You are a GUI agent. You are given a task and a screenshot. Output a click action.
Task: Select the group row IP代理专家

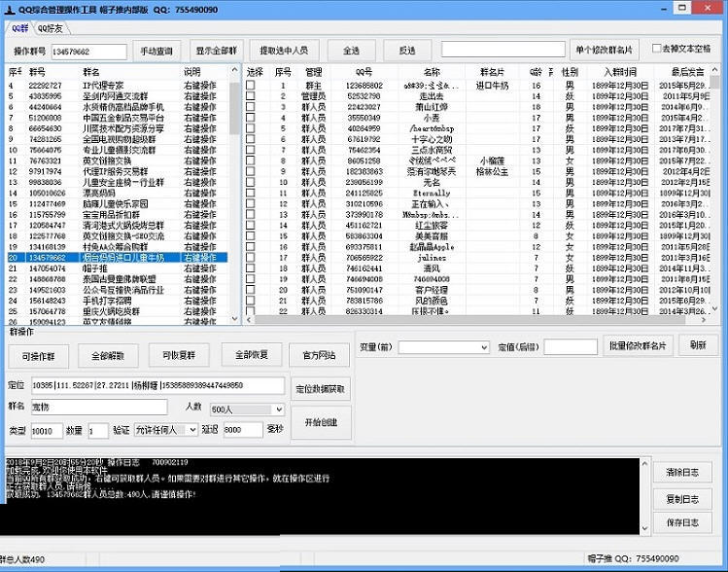(118, 86)
